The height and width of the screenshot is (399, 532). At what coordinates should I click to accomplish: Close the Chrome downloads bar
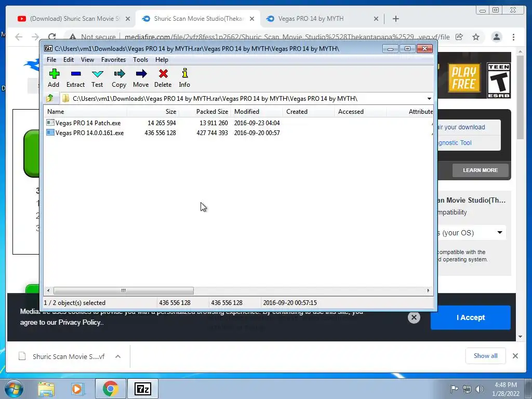pos(515,356)
